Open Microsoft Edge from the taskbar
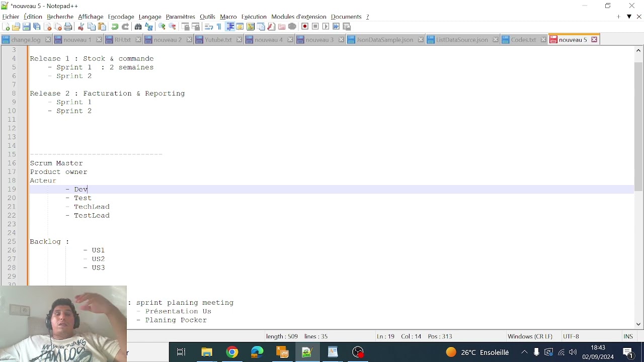 (257, 352)
